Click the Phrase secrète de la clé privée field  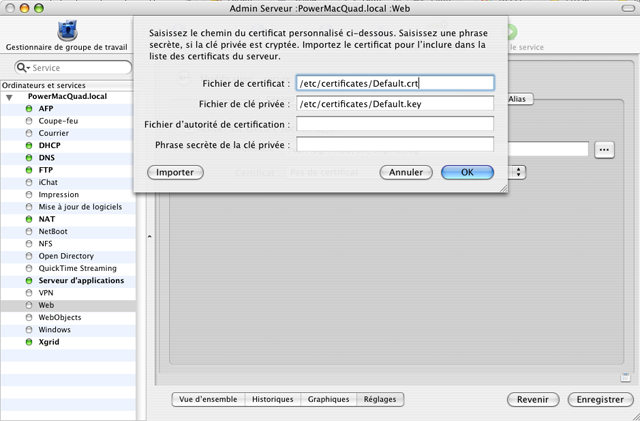(x=395, y=144)
